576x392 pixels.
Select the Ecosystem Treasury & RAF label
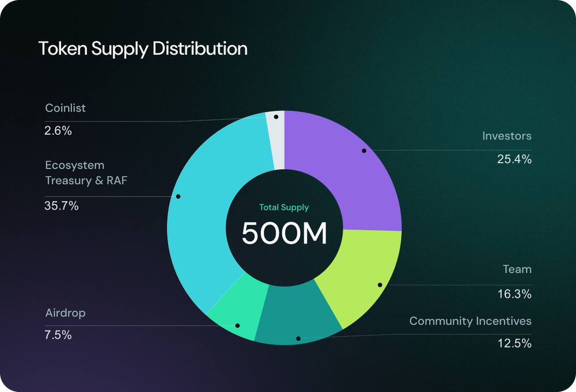(86, 172)
